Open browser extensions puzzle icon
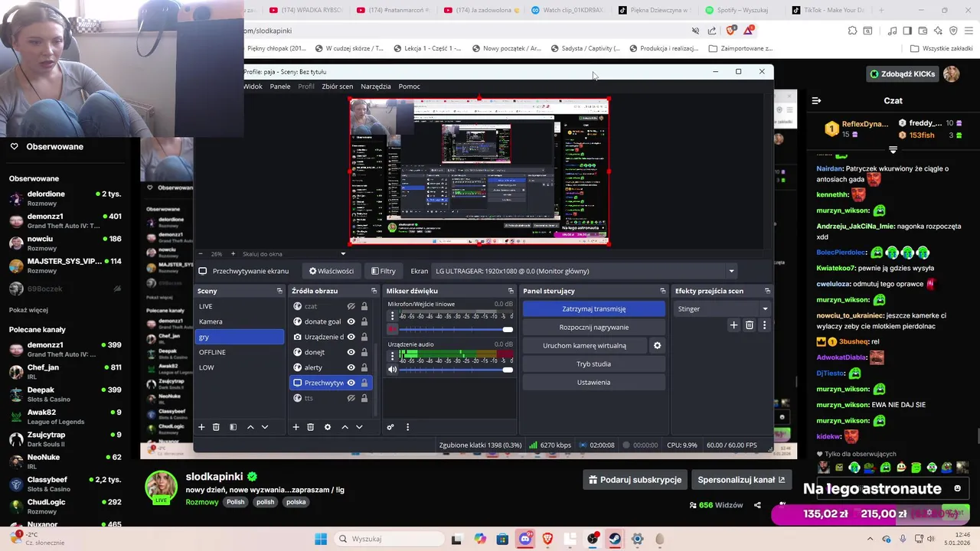Viewport: 980px width, 551px height. [x=852, y=31]
